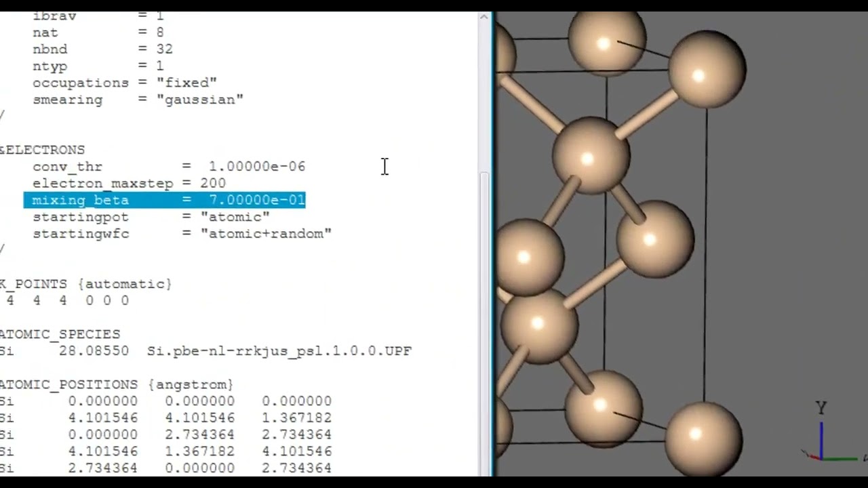868x488 pixels.
Task: Click the scroll up arrow of the text pane
Action: [484, 17]
